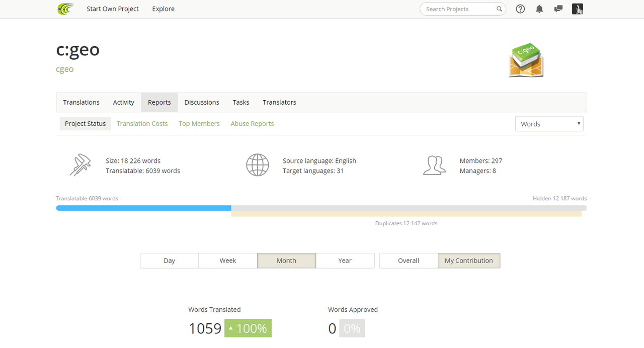Click the members people icon
This screenshot has height=348, width=644.
coord(434,165)
